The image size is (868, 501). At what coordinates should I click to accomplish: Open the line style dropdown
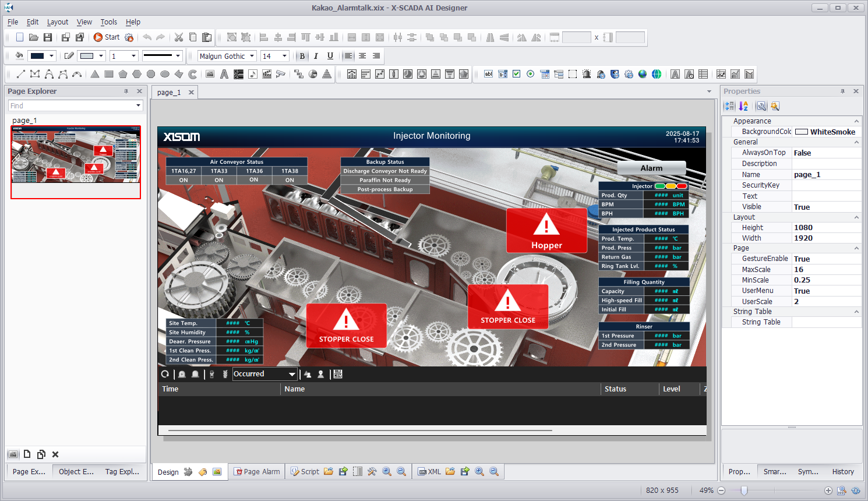coord(178,56)
